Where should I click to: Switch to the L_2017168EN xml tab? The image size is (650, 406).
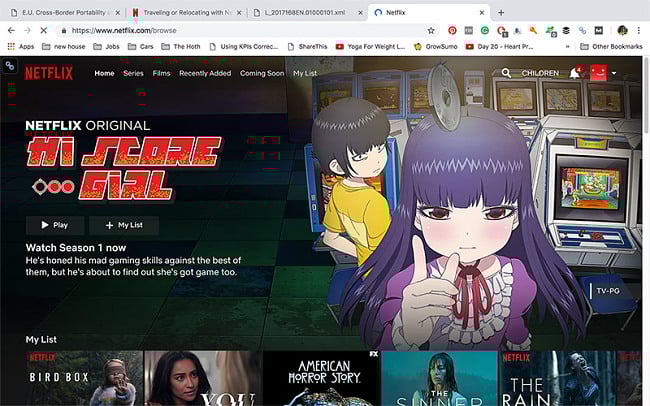point(306,13)
